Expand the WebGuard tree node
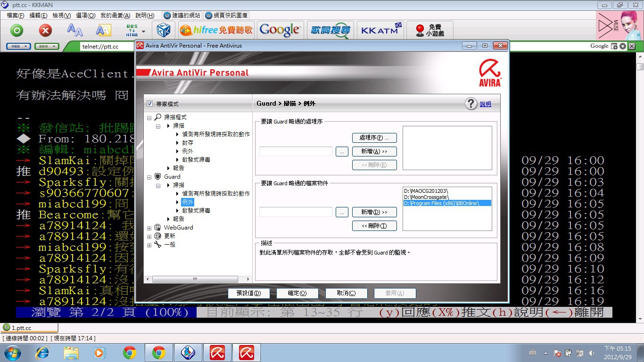This screenshot has width=644, height=362. coord(149,228)
